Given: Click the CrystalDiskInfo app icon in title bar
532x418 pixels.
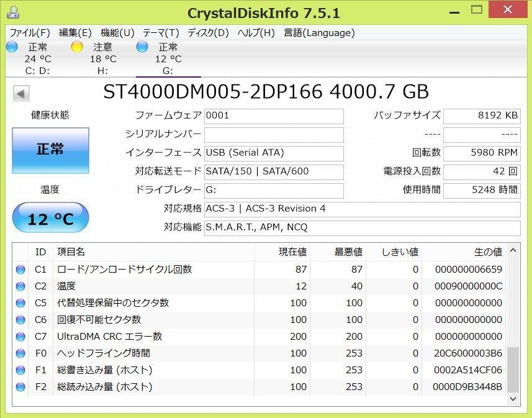Looking at the screenshot, I should coord(13,12).
